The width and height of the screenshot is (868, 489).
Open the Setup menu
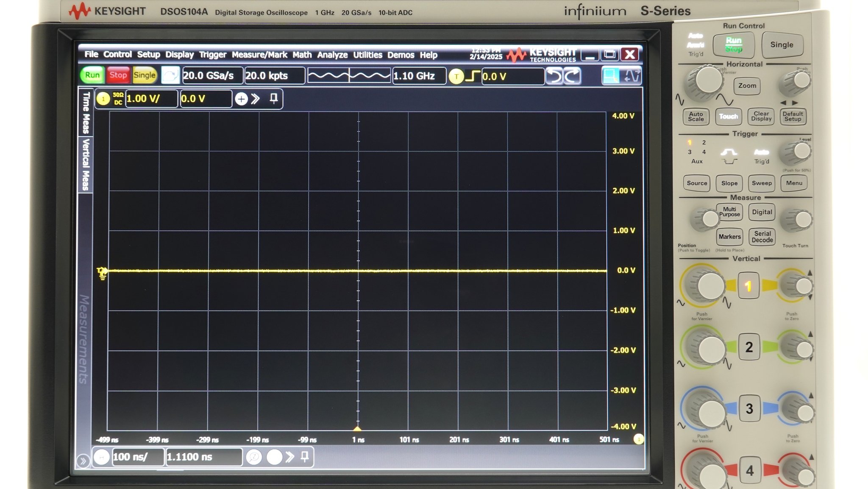tap(148, 54)
